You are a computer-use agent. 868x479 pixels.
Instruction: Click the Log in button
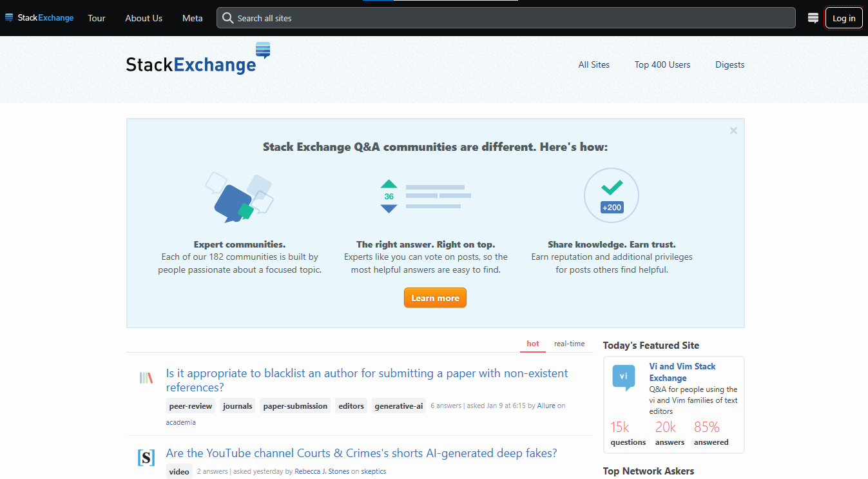844,17
